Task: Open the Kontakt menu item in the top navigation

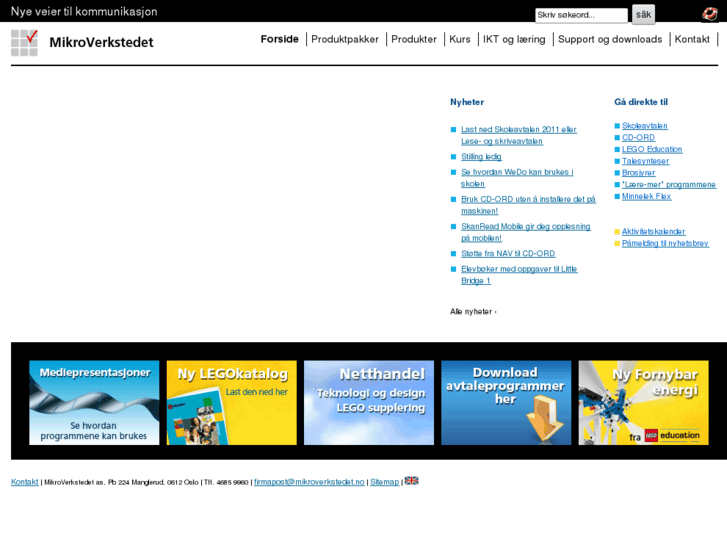Action: point(692,39)
